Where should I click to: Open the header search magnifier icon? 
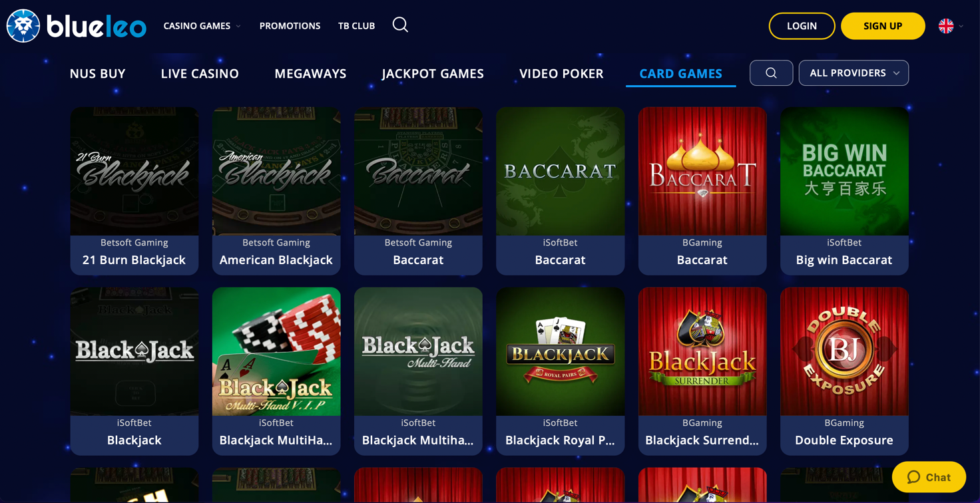[400, 25]
